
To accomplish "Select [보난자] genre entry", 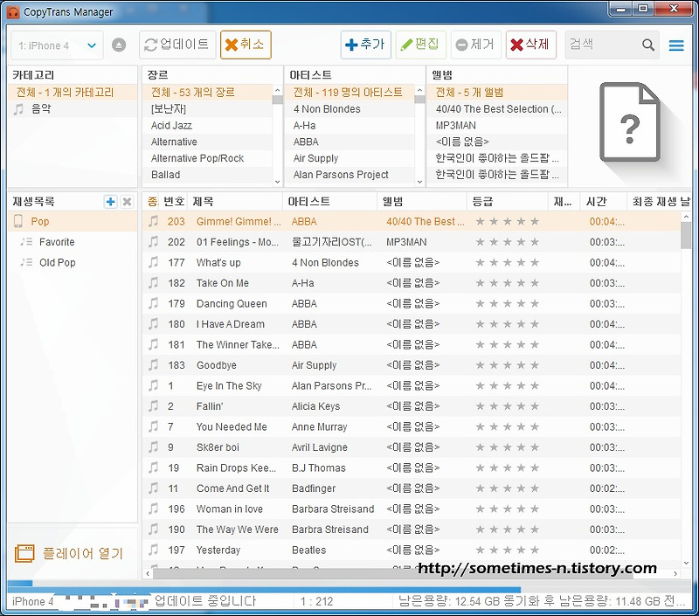I will [207, 108].
